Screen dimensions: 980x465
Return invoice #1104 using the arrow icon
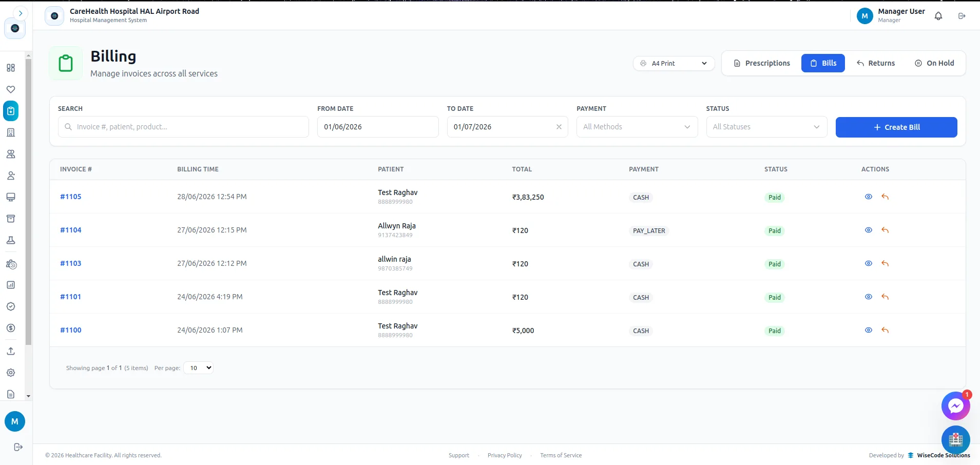click(885, 230)
